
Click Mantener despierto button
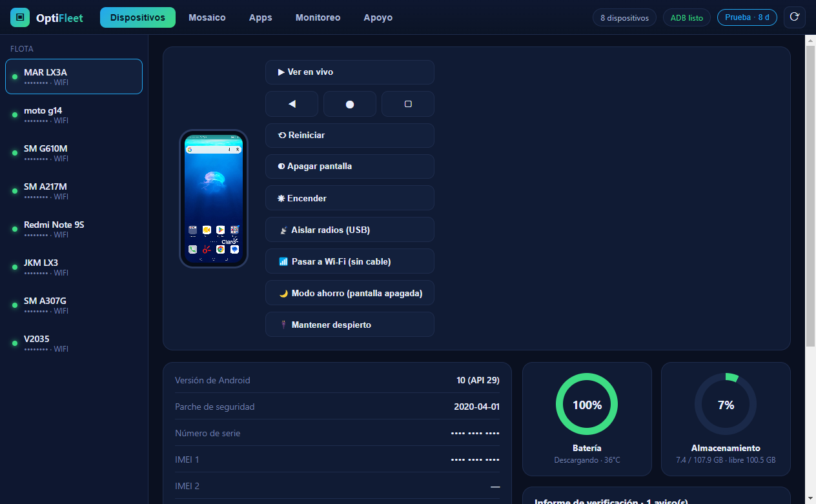coord(350,325)
